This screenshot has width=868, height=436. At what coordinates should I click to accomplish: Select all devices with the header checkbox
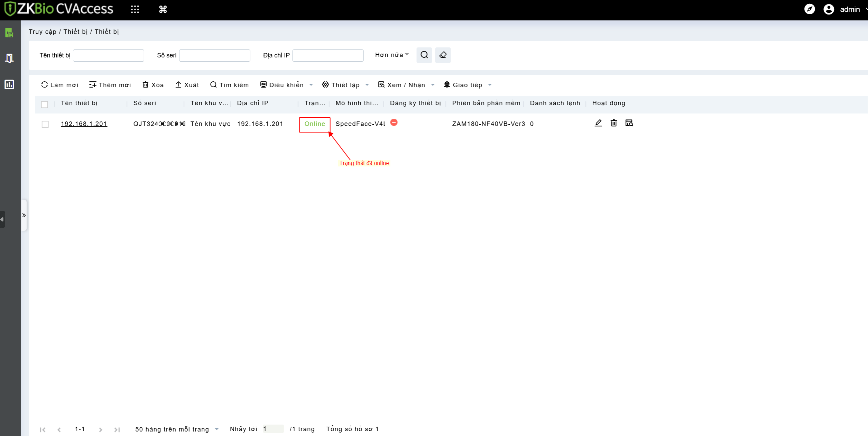click(x=45, y=105)
